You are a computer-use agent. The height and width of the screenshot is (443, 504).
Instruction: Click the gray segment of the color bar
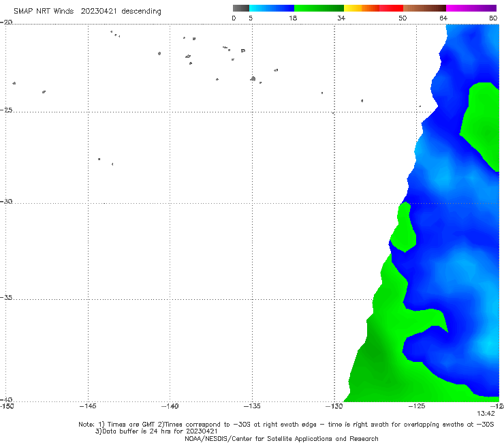(241, 8)
